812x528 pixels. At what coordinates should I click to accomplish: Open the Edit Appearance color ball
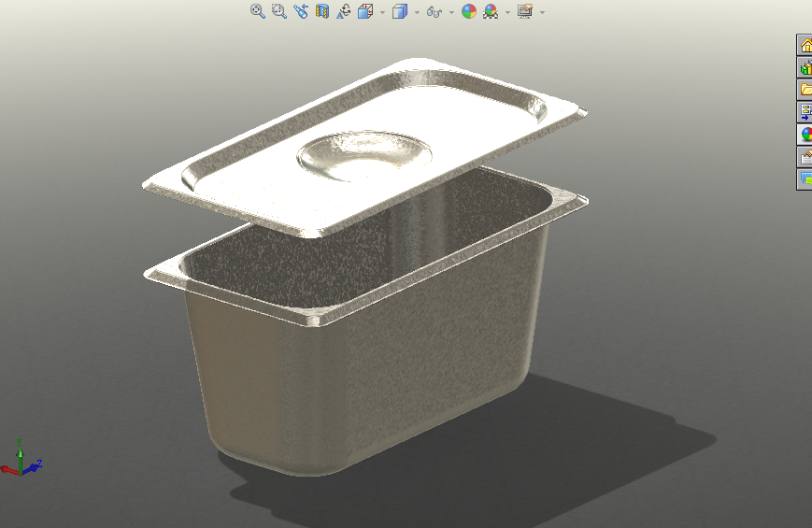point(469,11)
